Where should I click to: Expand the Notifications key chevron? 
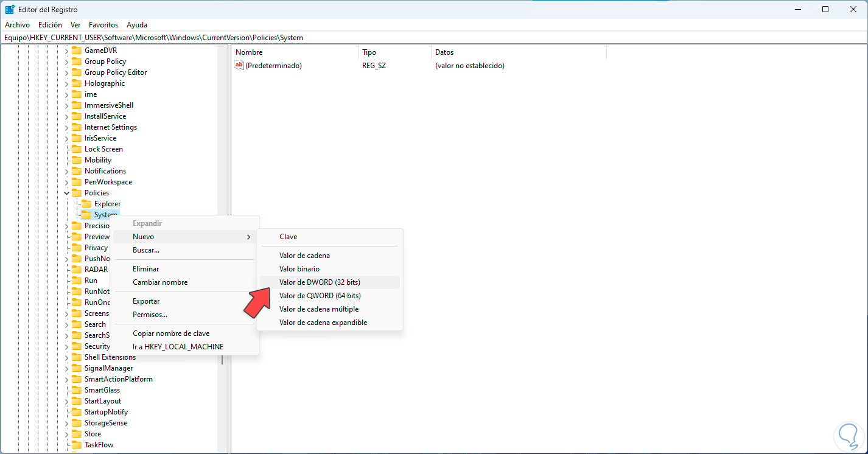[67, 171]
